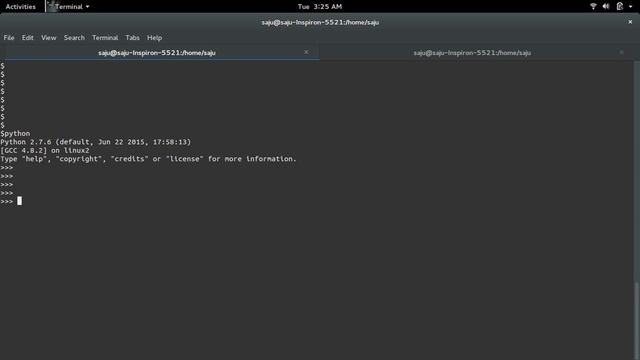Select the first active terminal tab
This screenshot has width=640, height=360.
[x=157, y=53]
